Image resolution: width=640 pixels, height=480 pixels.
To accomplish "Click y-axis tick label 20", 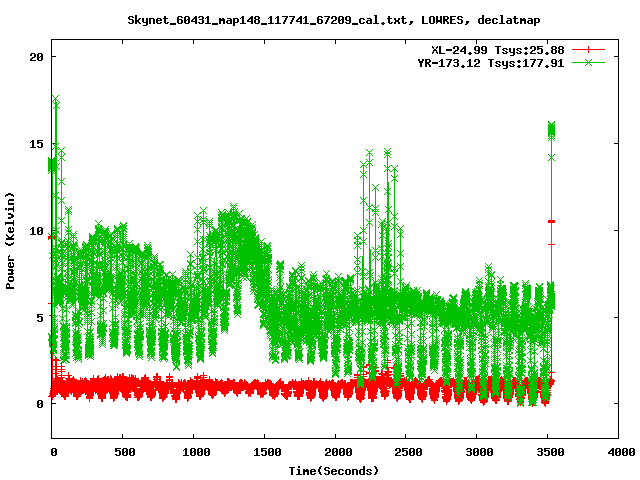I will pyautogui.click(x=36, y=57).
